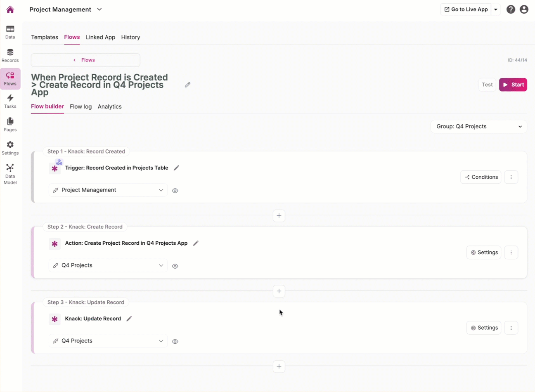Open the History tab
Image resolution: width=535 pixels, height=392 pixels.
click(130, 37)
